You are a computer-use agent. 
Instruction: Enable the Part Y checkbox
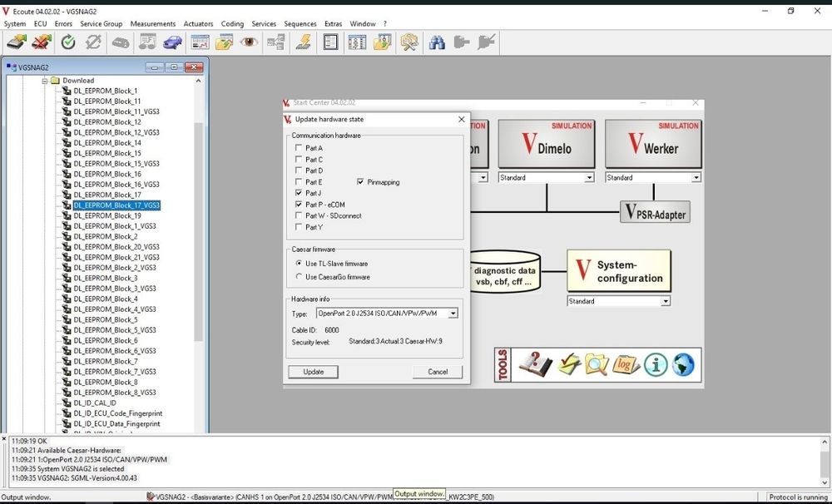pos(299,227)
